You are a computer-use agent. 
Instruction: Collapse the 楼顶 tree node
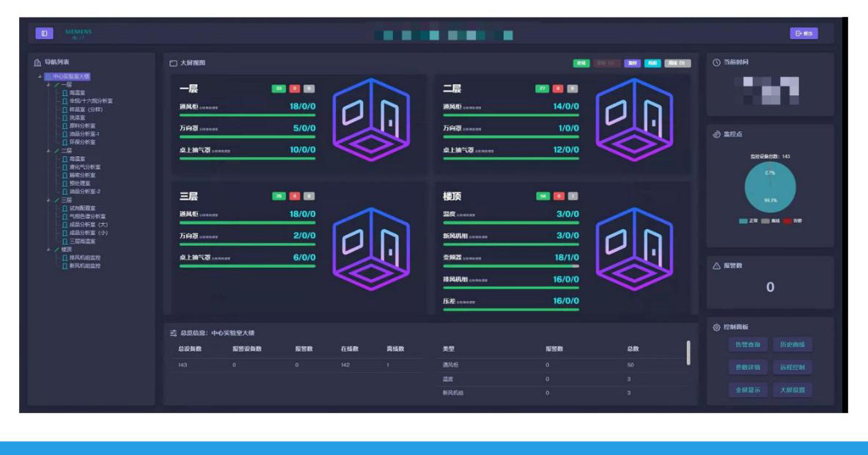[x=49, y=250]
